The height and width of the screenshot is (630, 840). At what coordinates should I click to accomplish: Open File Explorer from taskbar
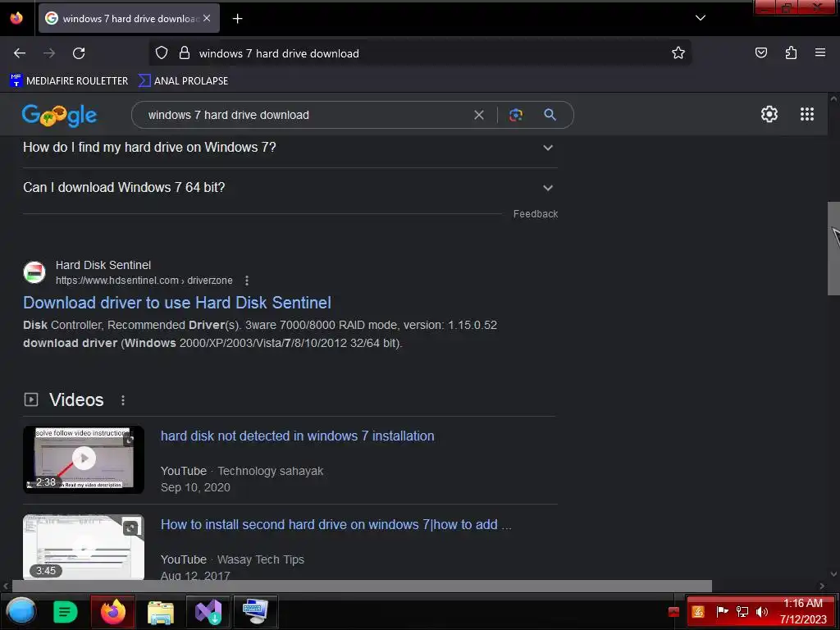pyautogui.click(x=161, y=612)
